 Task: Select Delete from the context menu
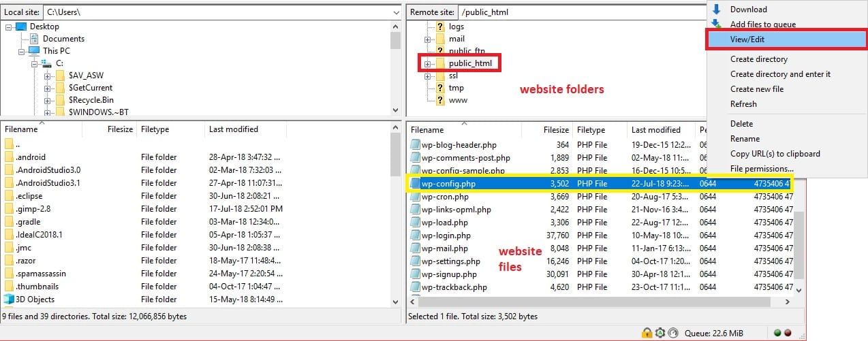point(741,124)
